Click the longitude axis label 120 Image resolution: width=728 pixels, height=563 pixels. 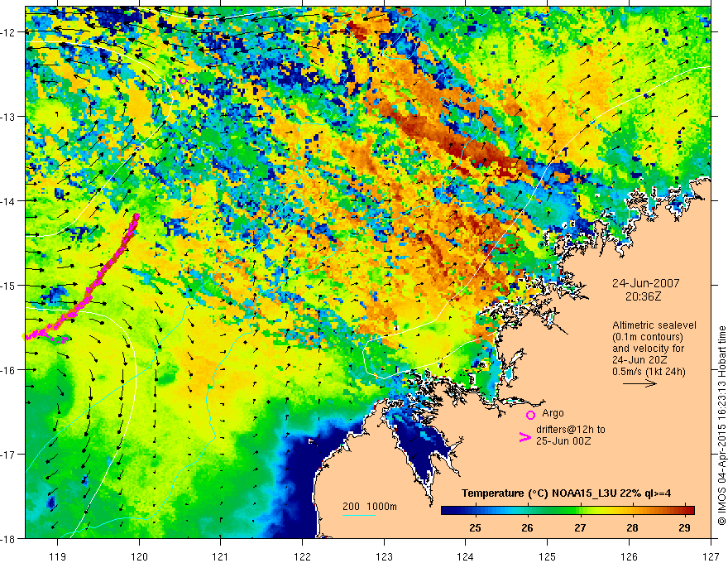(x=139, y=556)
